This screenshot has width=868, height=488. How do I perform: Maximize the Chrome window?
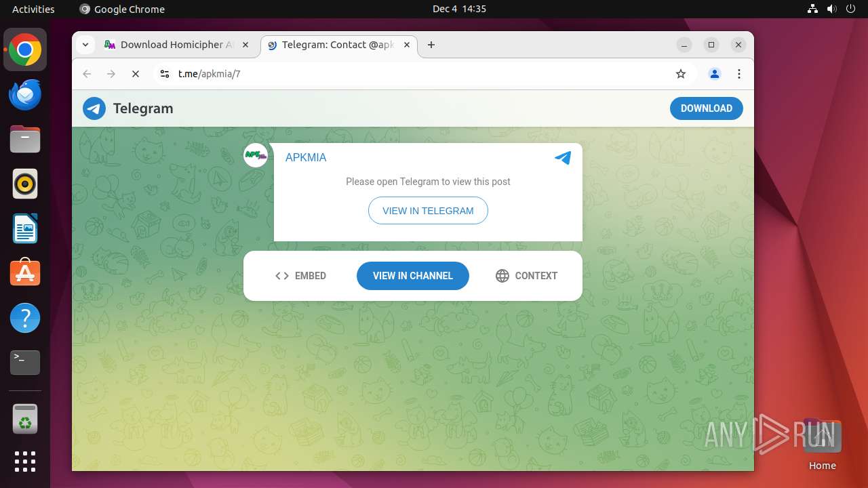point(711,45)
